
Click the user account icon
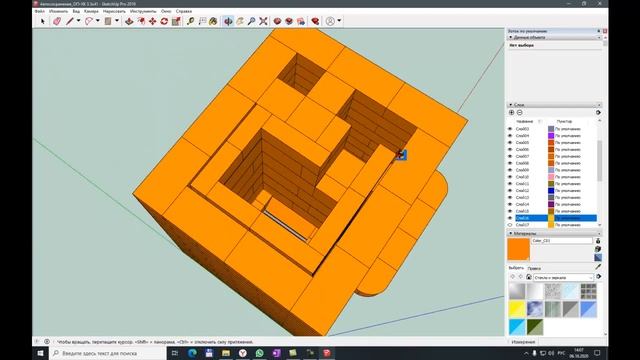click(x=330, y=21)
